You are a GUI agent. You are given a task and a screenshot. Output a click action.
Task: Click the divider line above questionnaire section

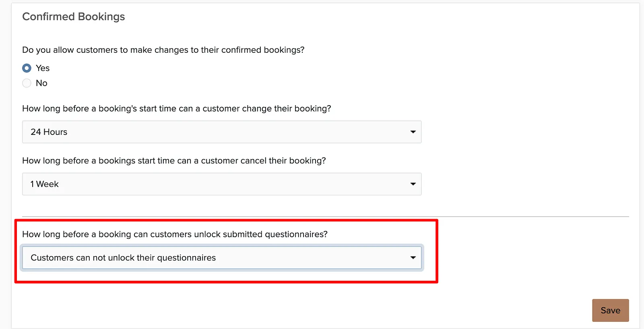pyautogui.click(x=326, y=217)
